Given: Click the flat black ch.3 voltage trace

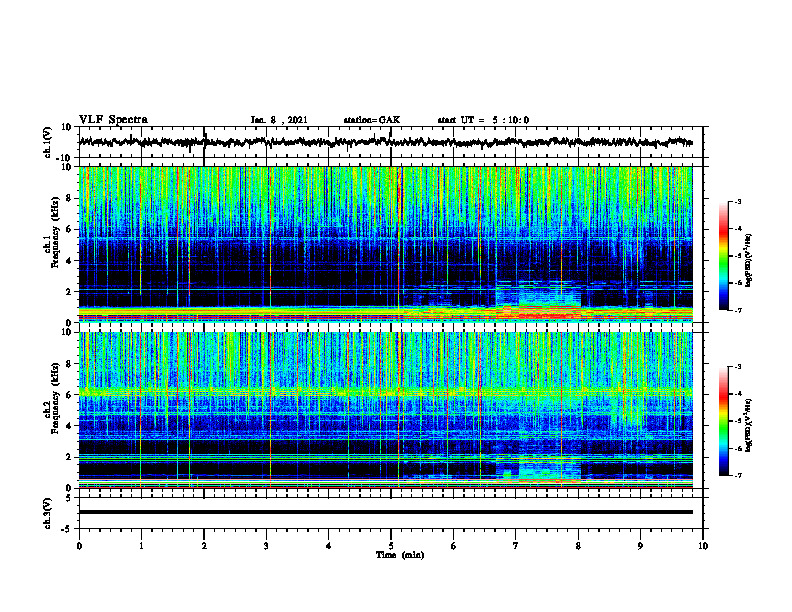Looking at the screenshot, I should pyautogui.click(x=385, y=512).
